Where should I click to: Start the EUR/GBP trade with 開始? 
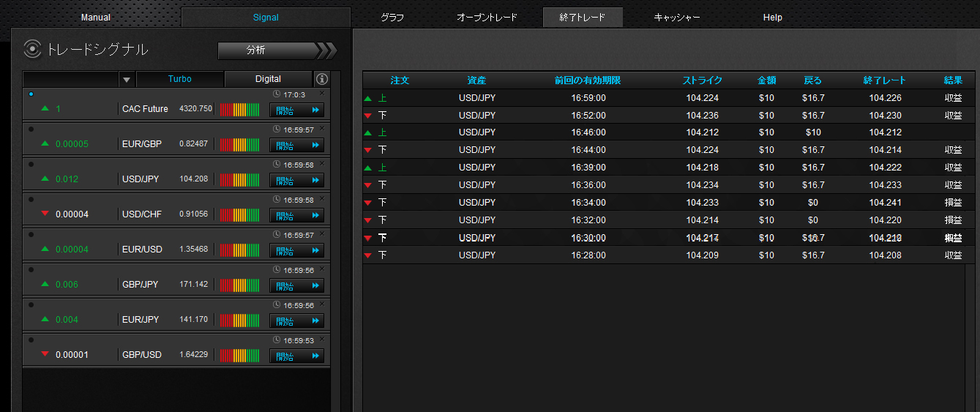(x=296, y=145)
